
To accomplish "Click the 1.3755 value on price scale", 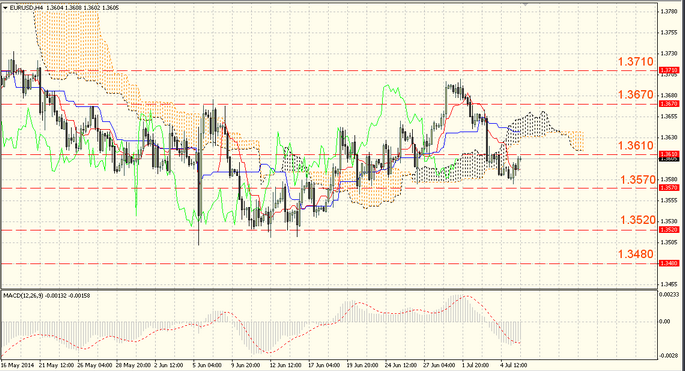I will [670, 32].
